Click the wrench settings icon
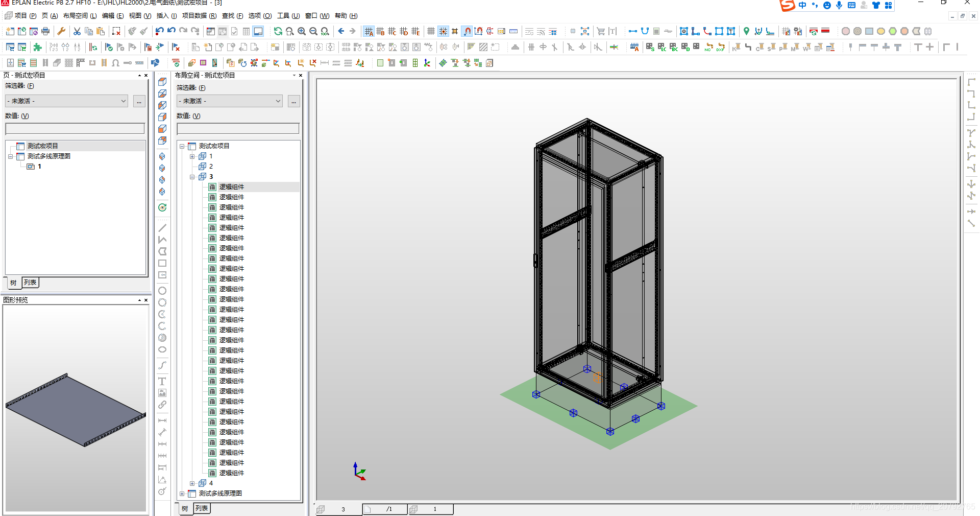This screenshot has width=980, height=516. (x=61, y=32)
